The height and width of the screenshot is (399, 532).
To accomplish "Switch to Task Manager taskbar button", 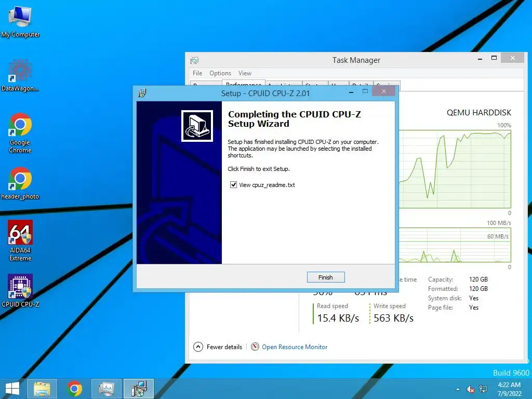I will pyautogui.click(x=107, y=389).
